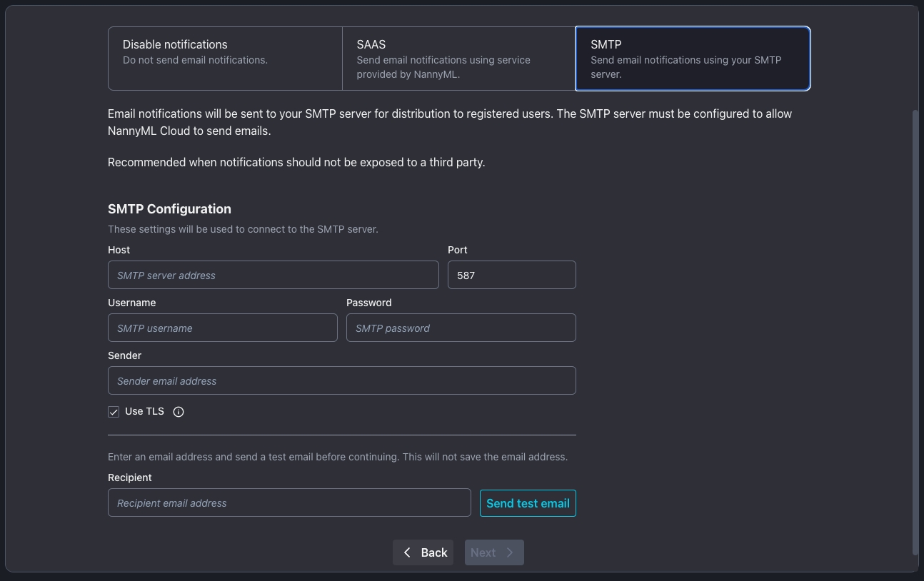Select the Disable notifications option
Image resolution: width=924 pixels, height=581 pixels.
coord(225,59)
